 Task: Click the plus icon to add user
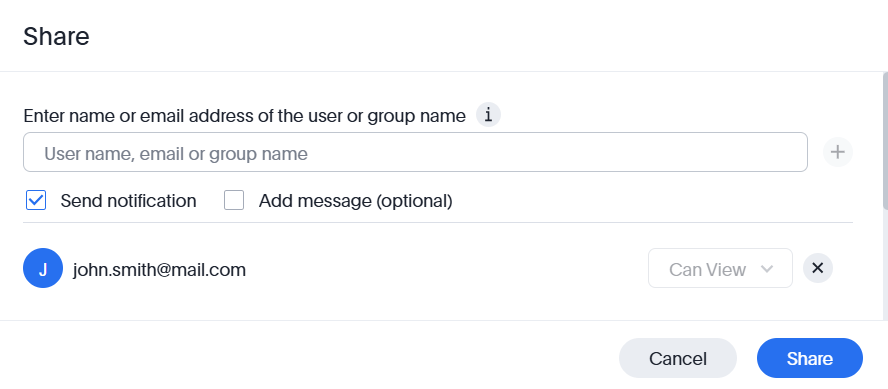coord(838,152)
